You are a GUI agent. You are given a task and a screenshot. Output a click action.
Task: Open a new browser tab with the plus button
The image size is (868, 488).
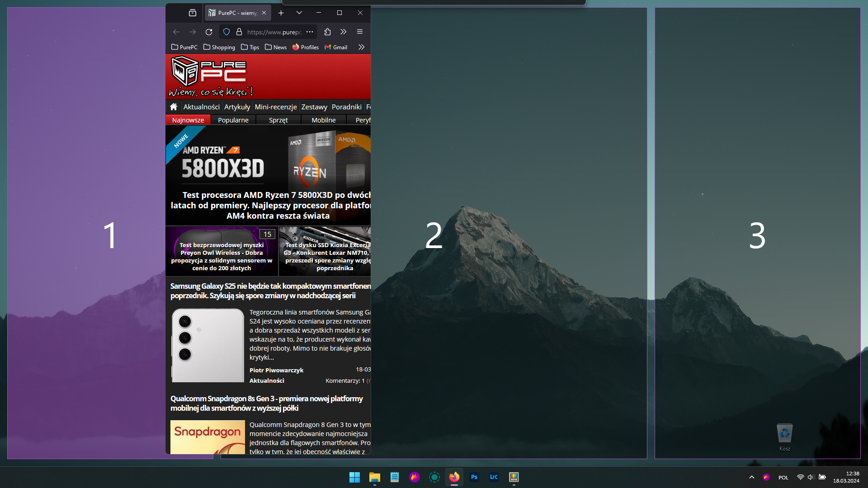[x=281, y=13]
